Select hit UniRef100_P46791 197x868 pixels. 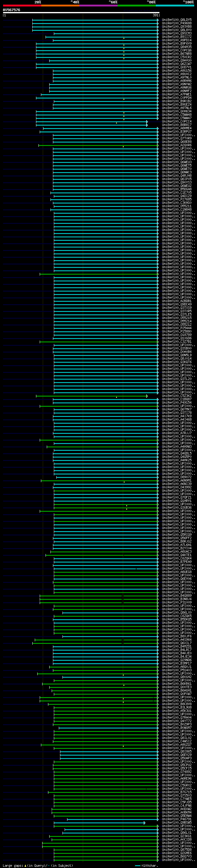click(x=177, y=819)
